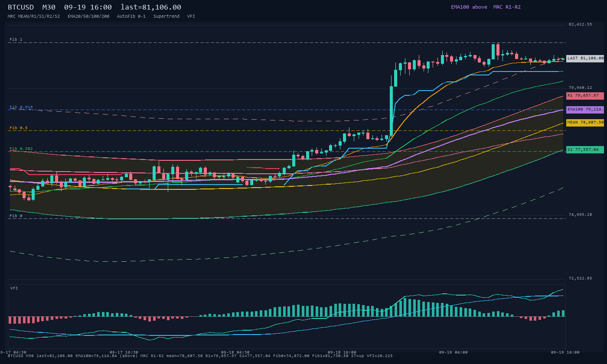Click the LAST 81,106.00 price tag
The width and height of the screenshot is (607, 364).
click(x=585, y=58)
